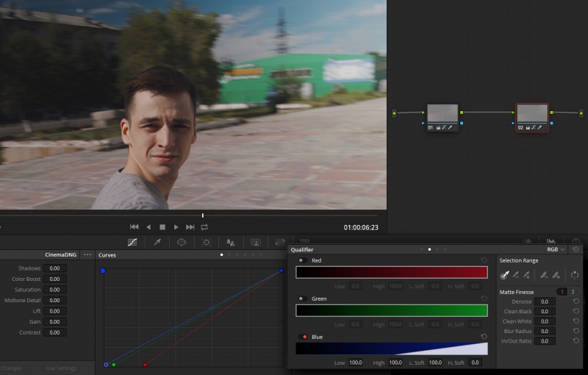This screenshot has width=588, height=375.
Task: Toggle loop playback under the viewer
Action: coord(204,227)
